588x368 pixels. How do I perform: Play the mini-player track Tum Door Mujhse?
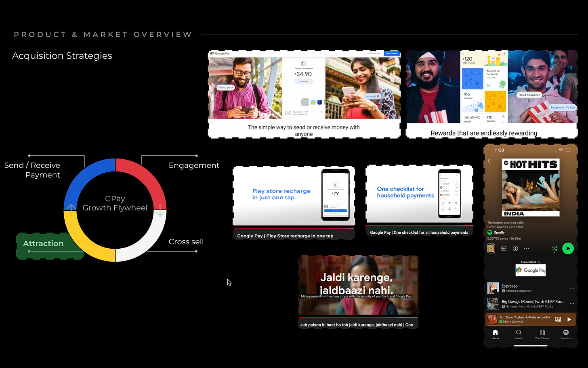coord(569,319)
